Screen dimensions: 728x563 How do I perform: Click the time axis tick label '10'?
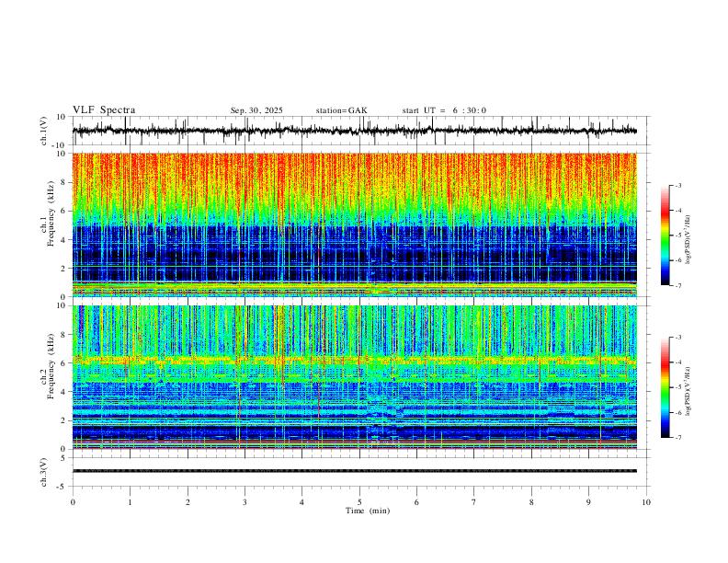646,502
